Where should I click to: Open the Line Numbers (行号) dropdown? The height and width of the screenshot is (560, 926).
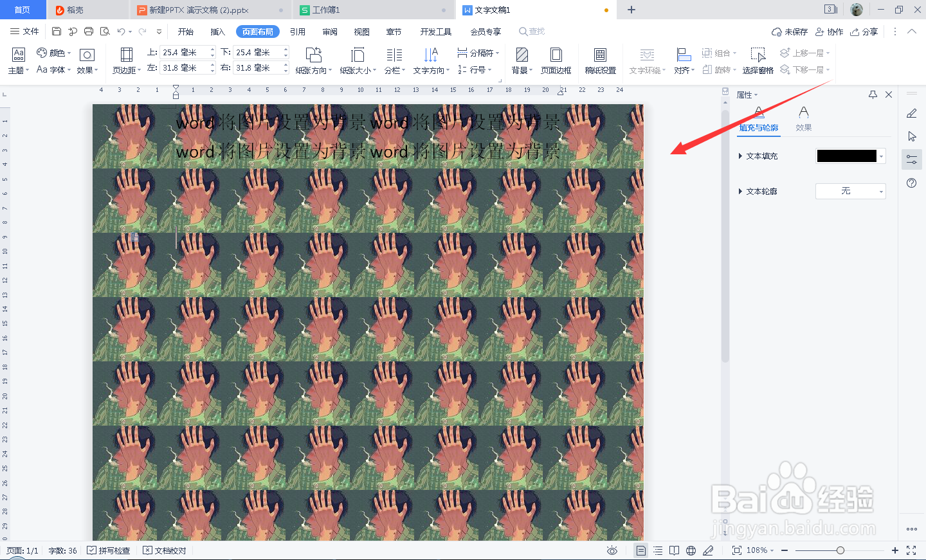[475, 69]
